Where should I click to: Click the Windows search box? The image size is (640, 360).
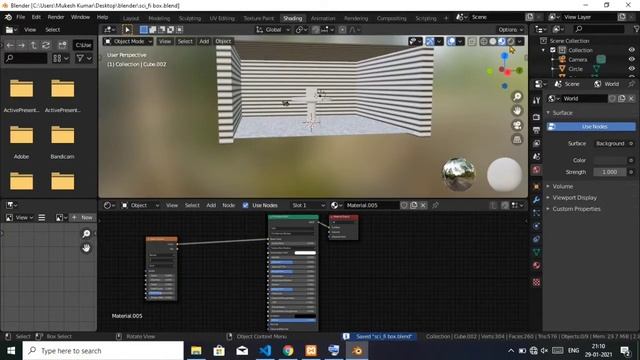(103, 351)
